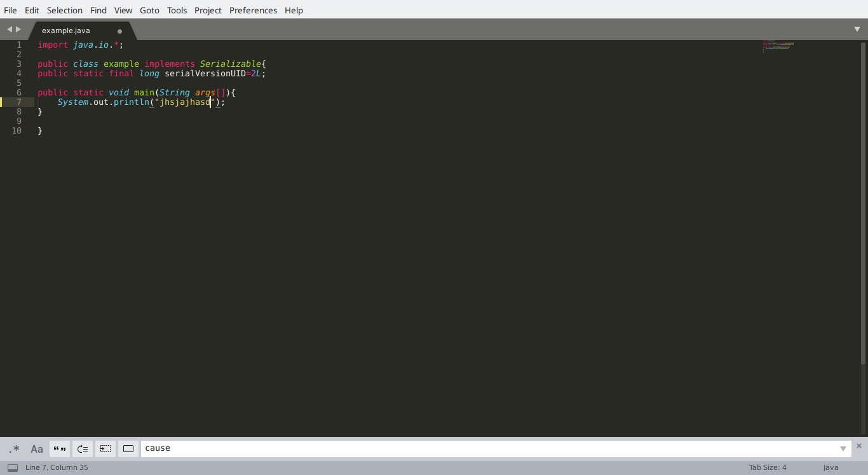
Task: Open the tab overflow dropdown at top right
Action: point(858,29)
